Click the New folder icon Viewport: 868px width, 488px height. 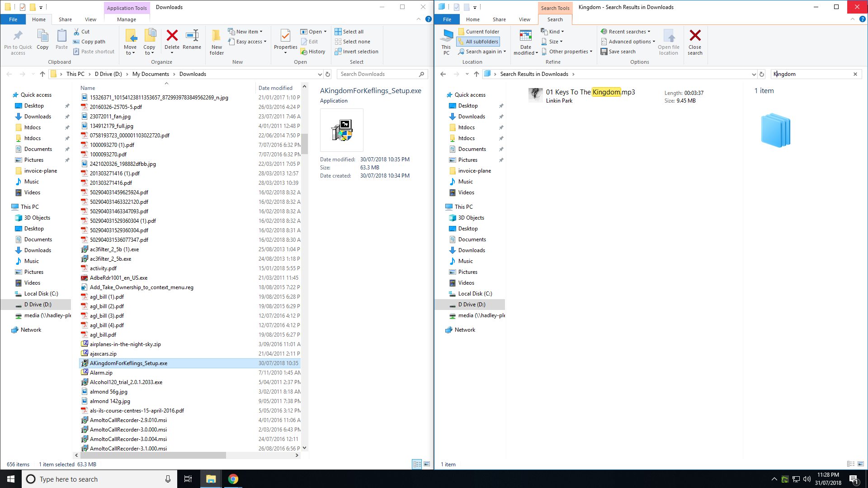pyautogui.click(x=217, y=35)
